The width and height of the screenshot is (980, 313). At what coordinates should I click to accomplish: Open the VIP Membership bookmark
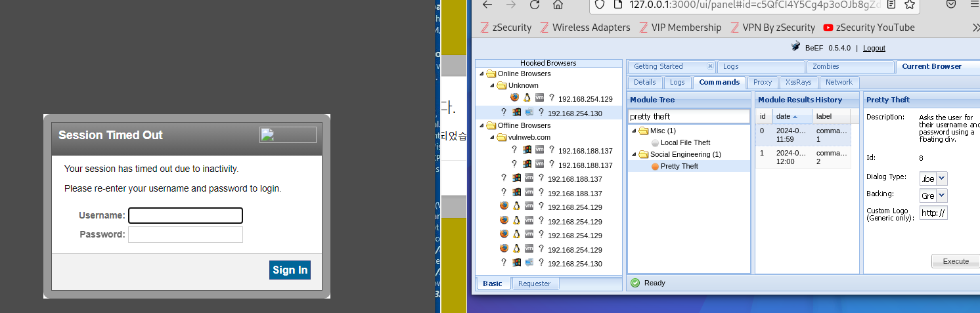680,28
